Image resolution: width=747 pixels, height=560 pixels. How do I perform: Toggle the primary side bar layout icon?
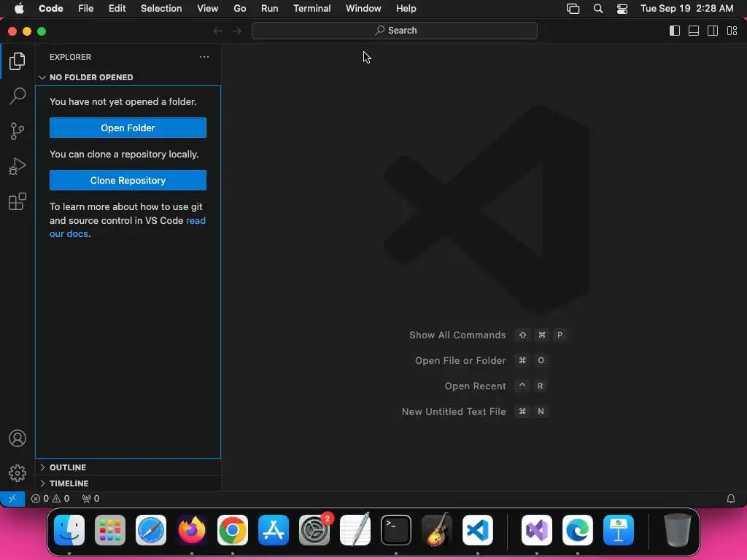(675, 31)
